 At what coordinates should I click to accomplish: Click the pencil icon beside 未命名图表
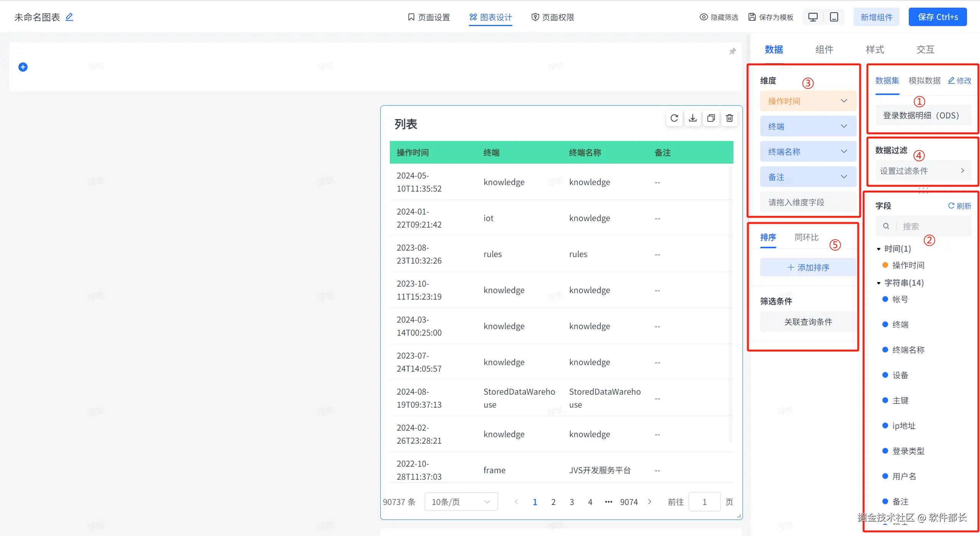[69, 17]
